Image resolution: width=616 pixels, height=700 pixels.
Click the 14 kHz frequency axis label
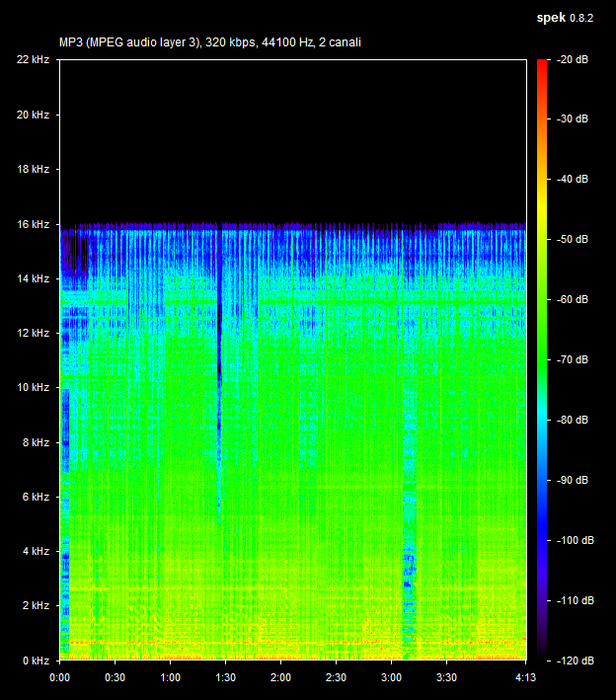[x=33, y=278]
